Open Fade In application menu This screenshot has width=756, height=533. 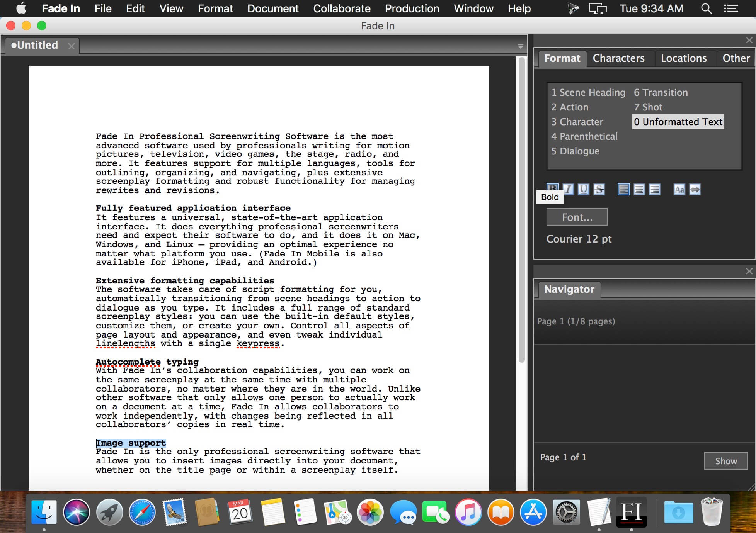[x=60, y=8]
